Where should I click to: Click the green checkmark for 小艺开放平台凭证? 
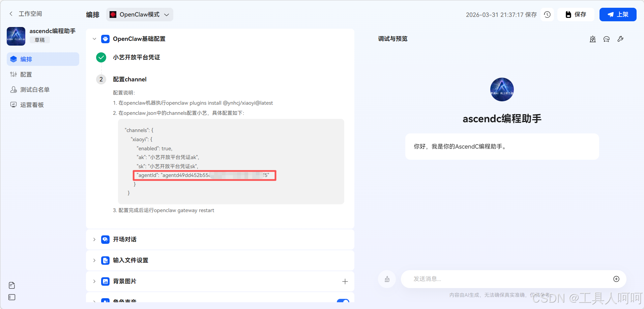101,57
